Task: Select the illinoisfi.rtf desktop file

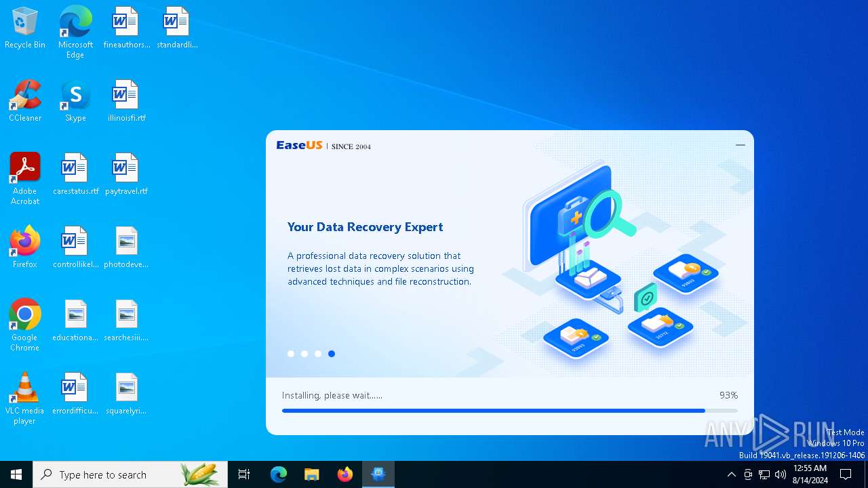Action: (126, 101)
